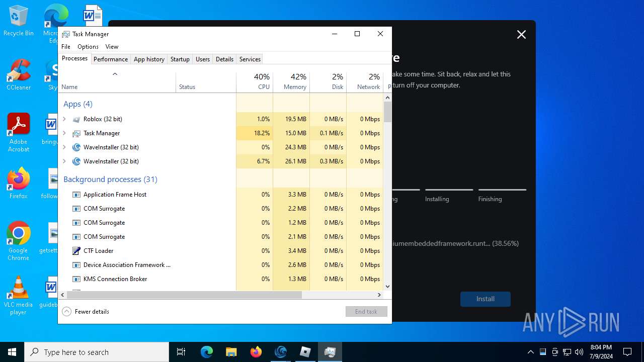Open the notification center icon

pos(627,352)
